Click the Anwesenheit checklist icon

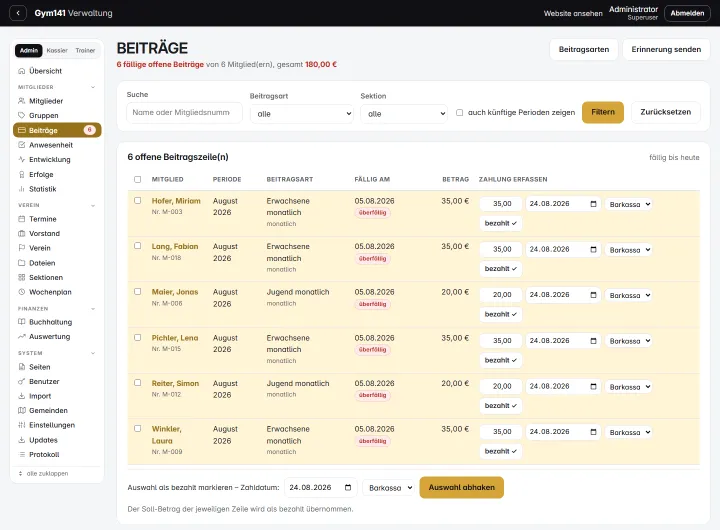coord(21,145)
